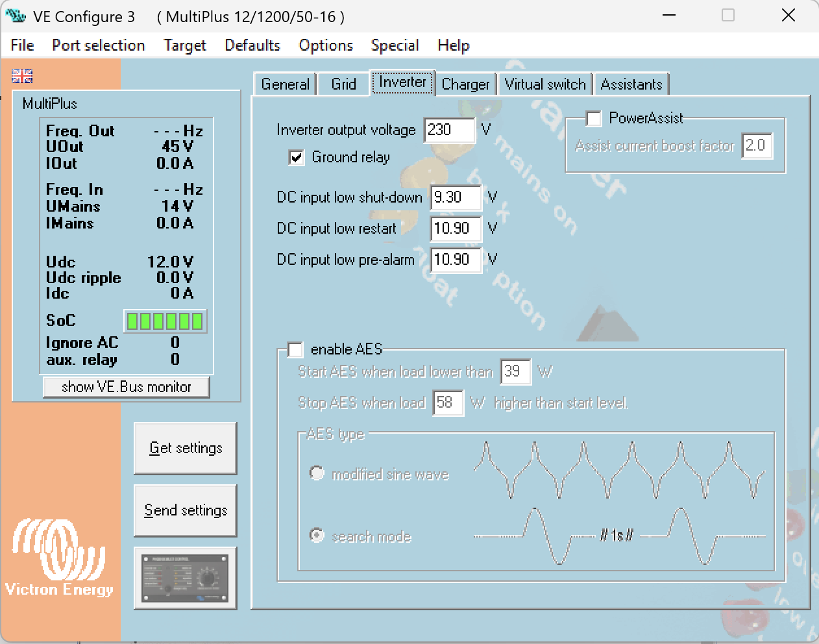The width and height of the screenshot is (819, 644).
Task: Click the Inverter output voltage field
Action: 450,130
